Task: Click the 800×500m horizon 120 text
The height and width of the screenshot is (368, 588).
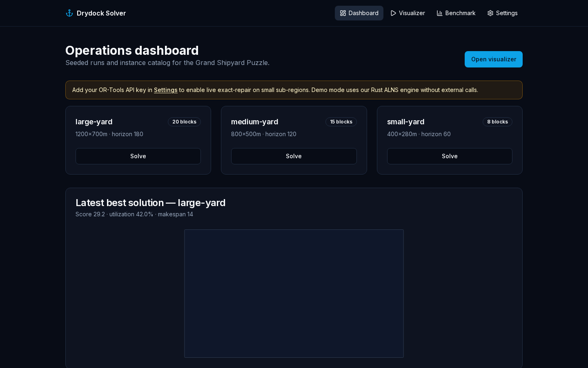Action: [264, 134]
